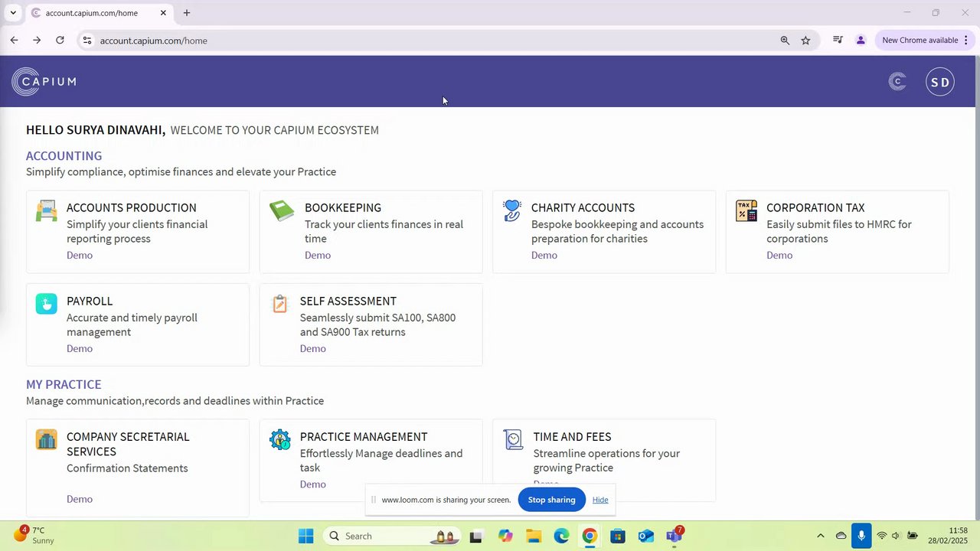Open the Chrome profile icon
This screenshot has height=551, width=980.
861,41
